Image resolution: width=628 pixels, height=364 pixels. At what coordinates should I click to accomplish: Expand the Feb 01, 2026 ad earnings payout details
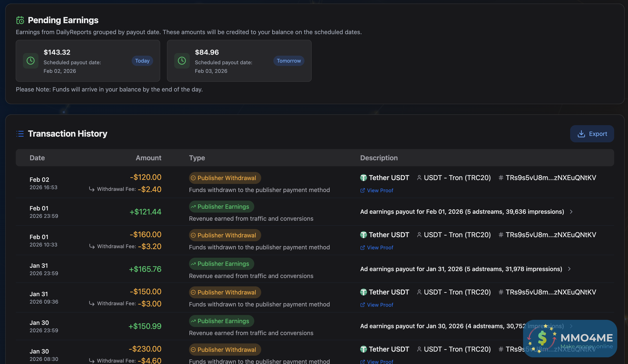(x=571, y=212)
